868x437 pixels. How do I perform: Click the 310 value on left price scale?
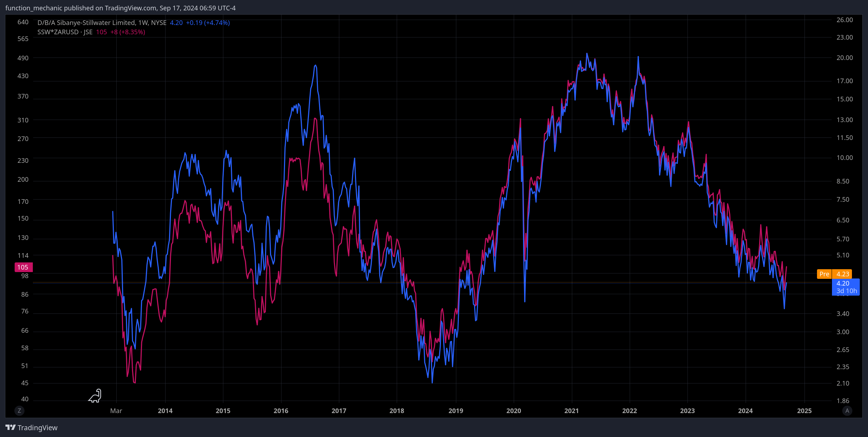click(x=23, y=120)
